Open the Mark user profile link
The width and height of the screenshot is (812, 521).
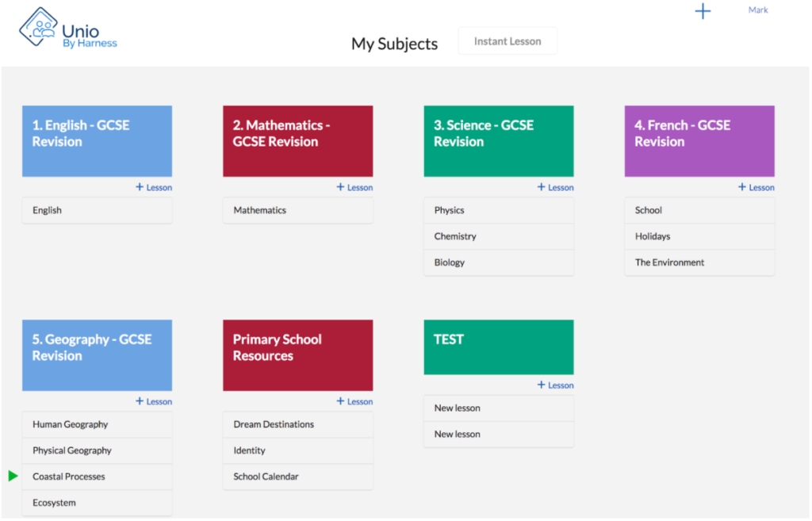[x=758, y=10]
